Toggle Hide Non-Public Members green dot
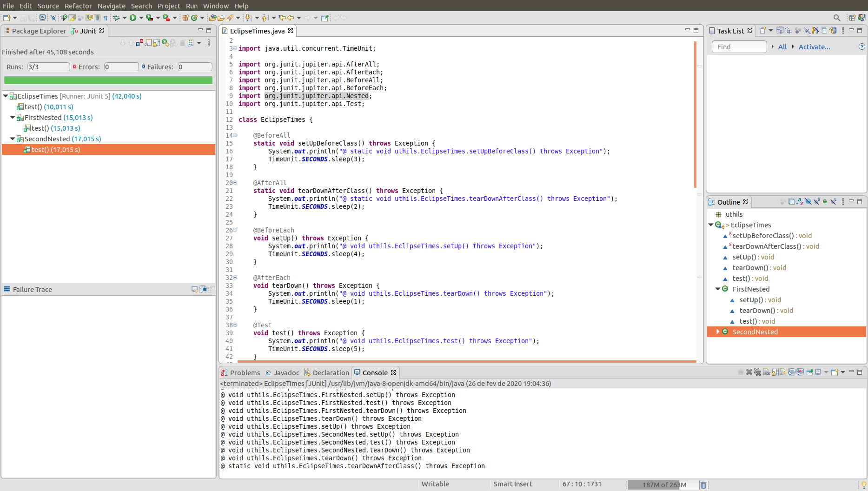Image resolution: width=868 pixels, height=491 pixels. [x=825, y=202]
